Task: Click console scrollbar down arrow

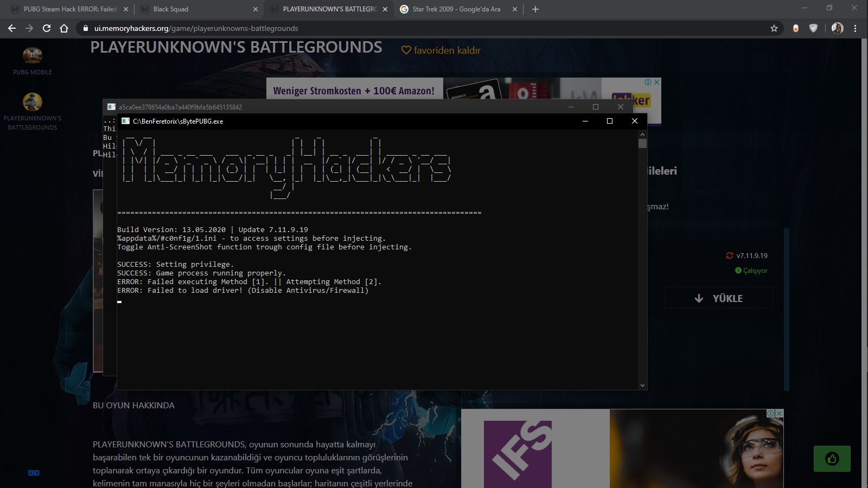Action: 642,386
